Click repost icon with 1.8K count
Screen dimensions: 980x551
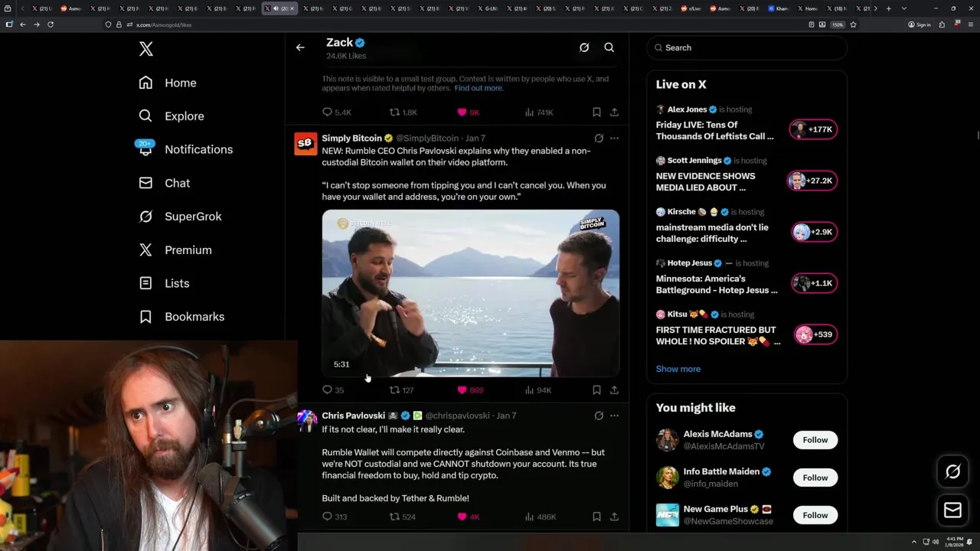(x=394, y=112)
